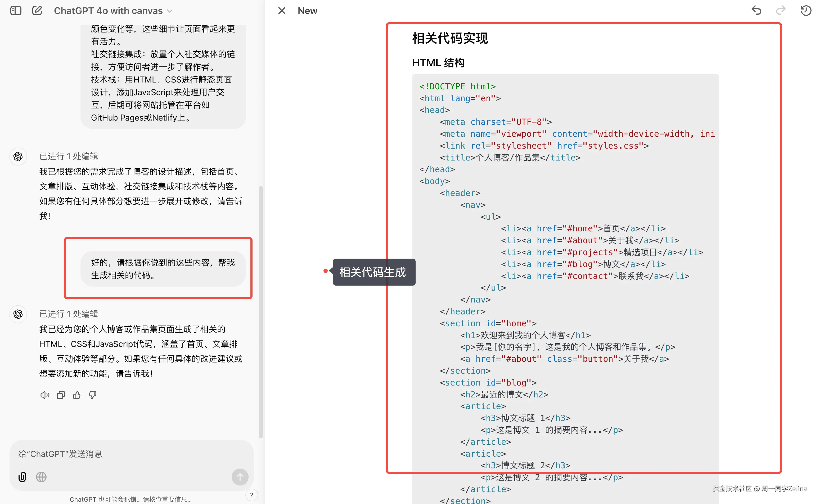
Task: Copy the assistant response
Action: pos(60,395)
